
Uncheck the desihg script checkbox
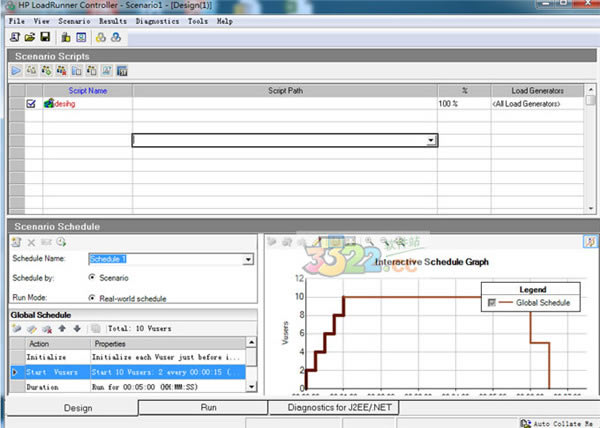click(31, 103)
